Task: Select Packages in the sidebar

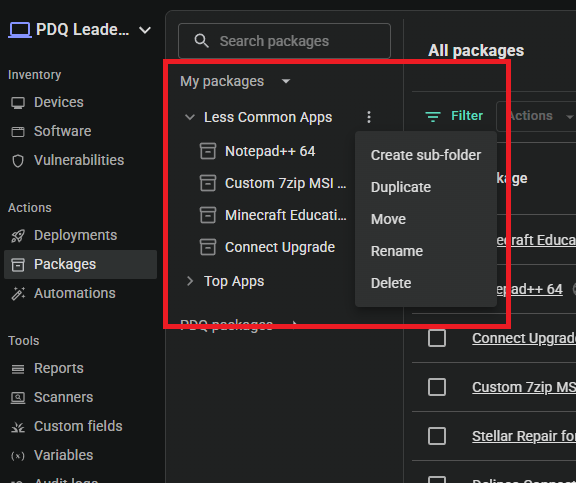Action: (80, 264)
